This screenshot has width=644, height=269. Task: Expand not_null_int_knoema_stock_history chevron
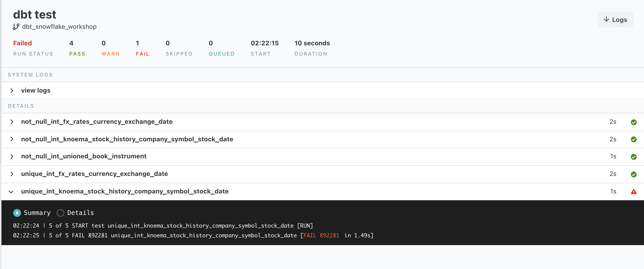pos(12,139)
